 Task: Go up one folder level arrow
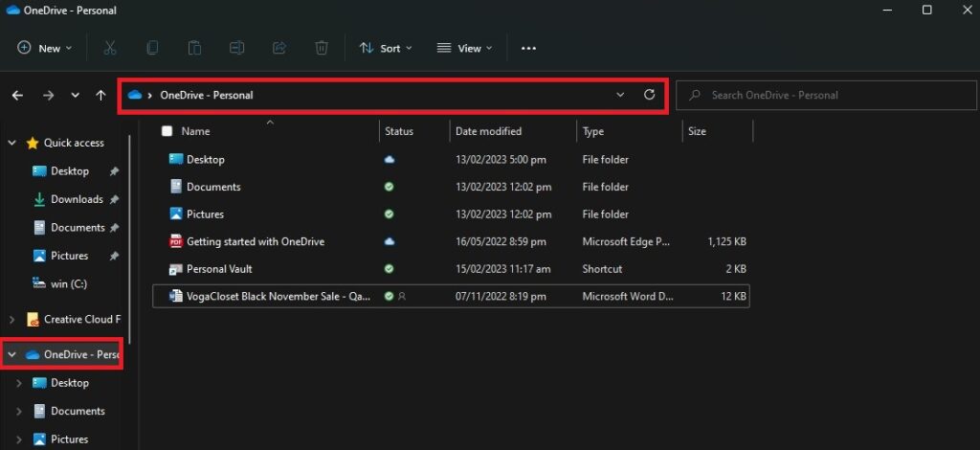pos(100,95)
